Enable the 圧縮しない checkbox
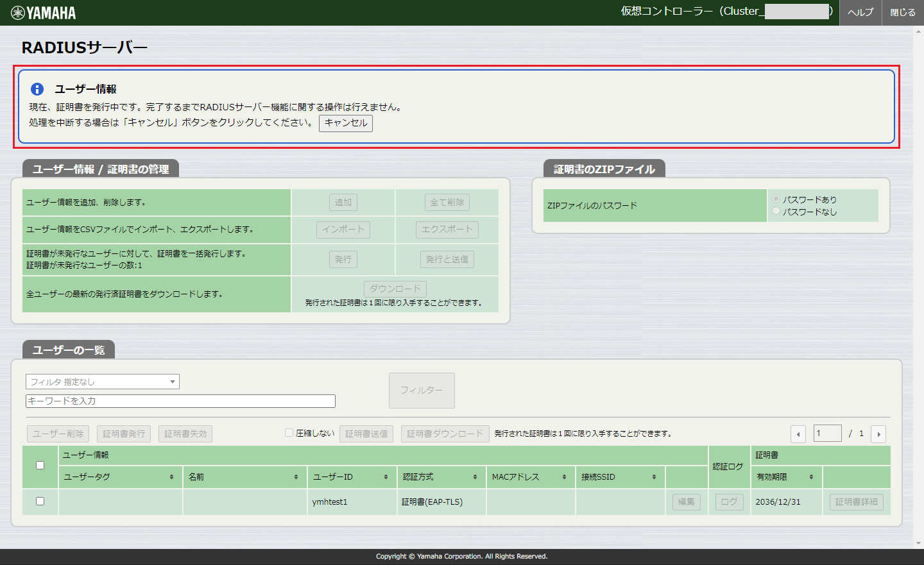The height and width of the screenshot is (565, 924). tap(289, 432)
